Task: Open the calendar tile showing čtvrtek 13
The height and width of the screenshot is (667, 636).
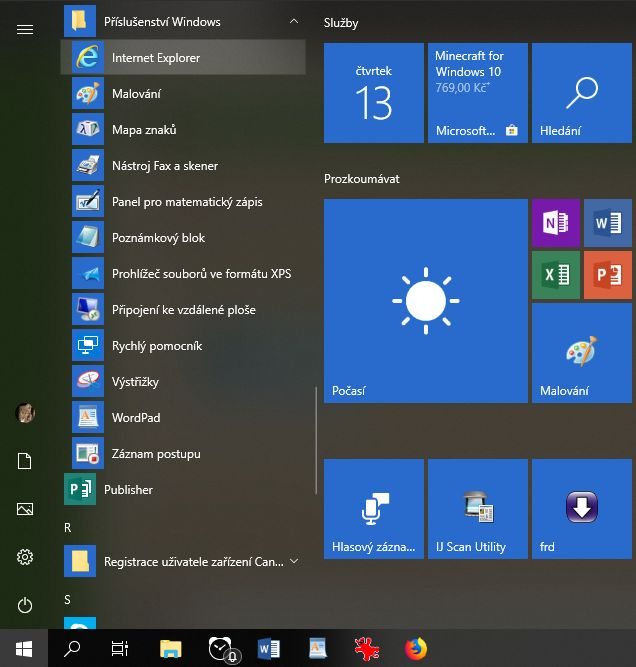Action: click(x=374, y=93)
